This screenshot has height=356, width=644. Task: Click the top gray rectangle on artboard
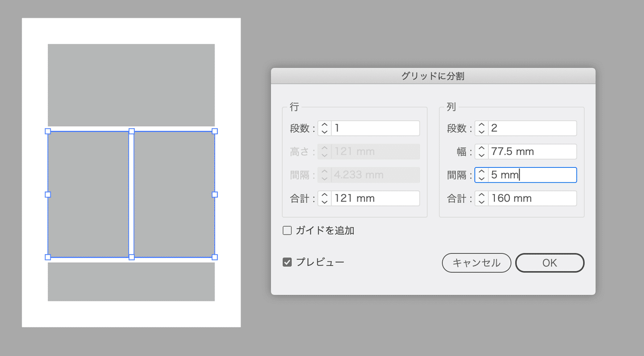point(131,85)
